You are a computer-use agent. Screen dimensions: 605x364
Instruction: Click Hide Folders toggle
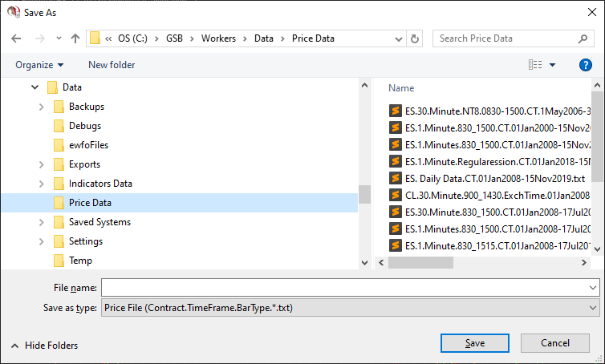45,346
